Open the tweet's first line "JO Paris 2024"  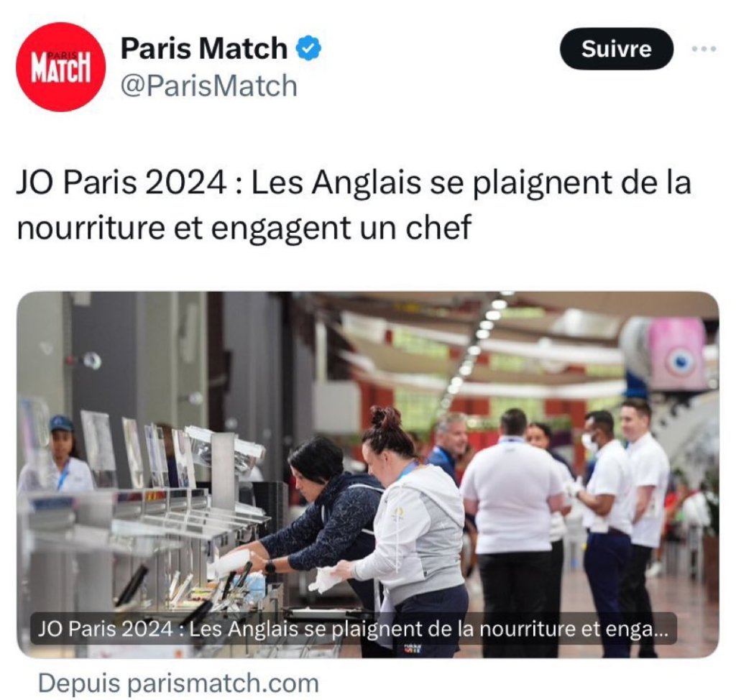[x=122, y=182]
